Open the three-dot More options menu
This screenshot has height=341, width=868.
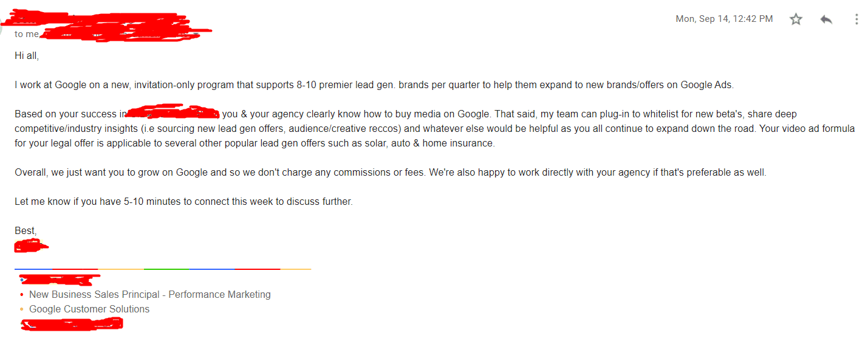coord(856,19)
